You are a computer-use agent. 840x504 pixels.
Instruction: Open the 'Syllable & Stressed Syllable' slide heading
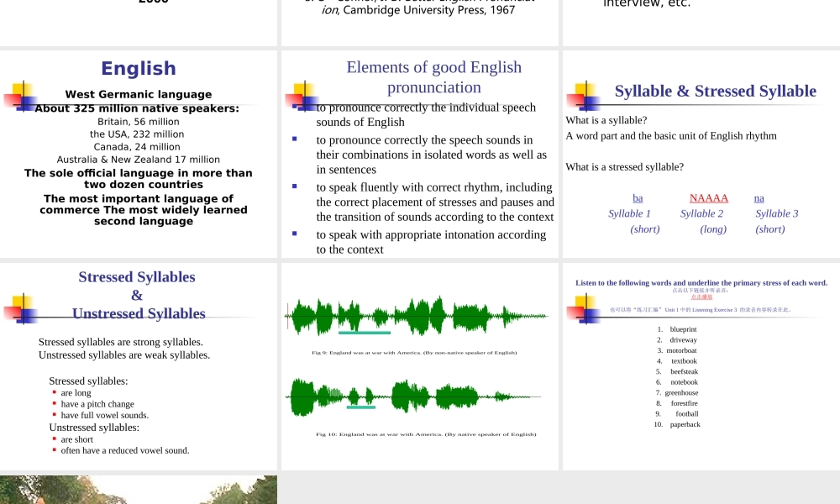click(715, 91)
